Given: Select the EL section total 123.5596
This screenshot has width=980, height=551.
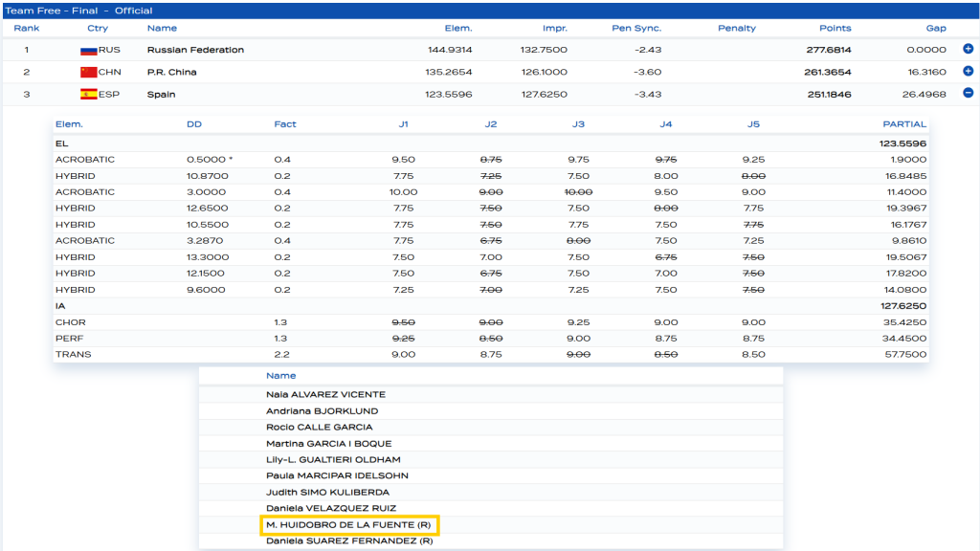Looking at the screenshot, I should pos(902,143).
